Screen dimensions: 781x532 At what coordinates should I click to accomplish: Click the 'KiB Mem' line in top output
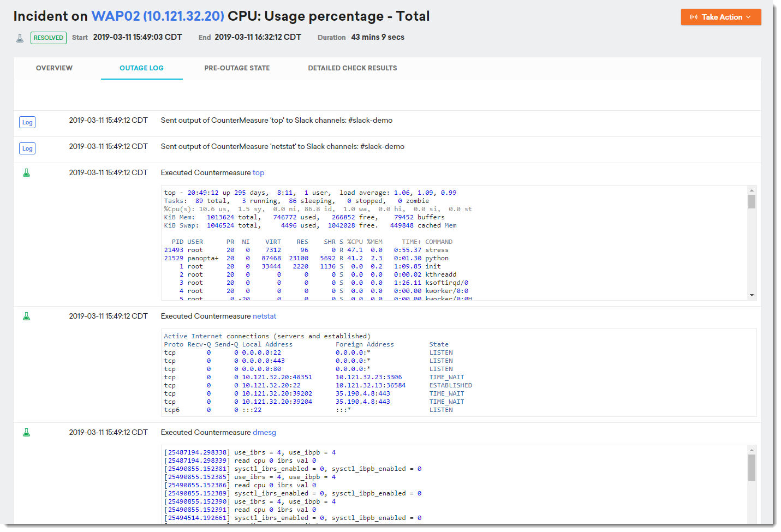click(304, 218)
